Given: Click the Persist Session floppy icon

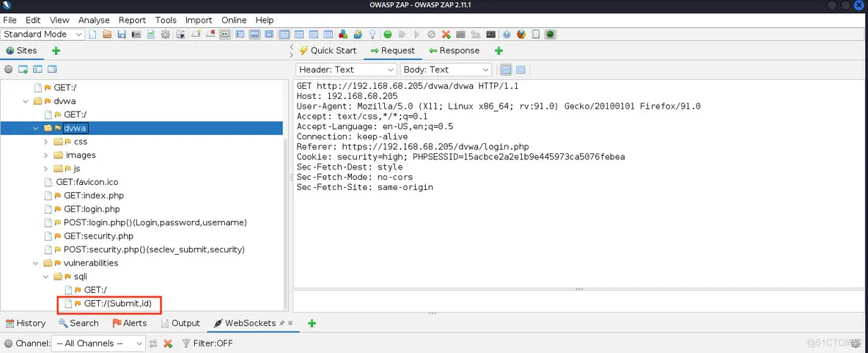Looking at the screenshot, I should 122,34.
